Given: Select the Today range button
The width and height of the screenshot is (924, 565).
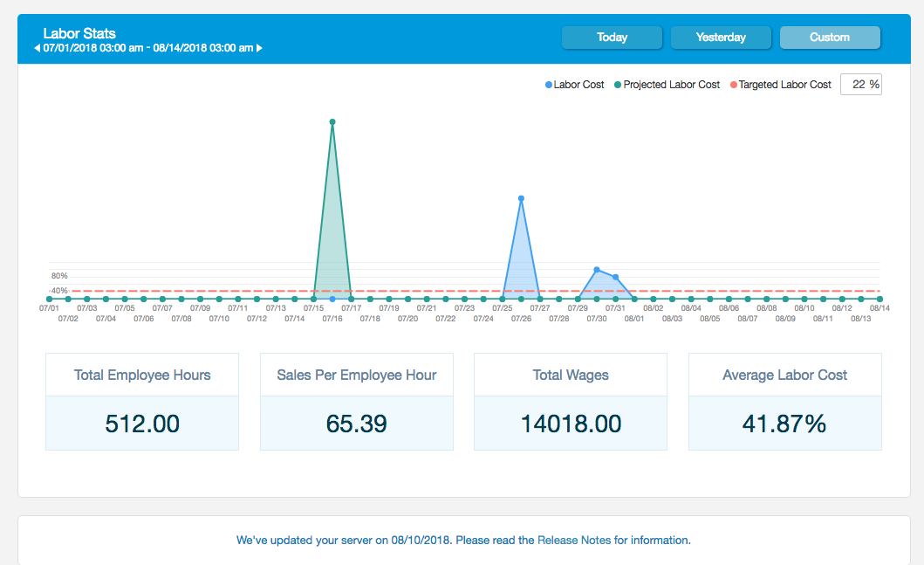Looking at the screenshot, I should (612, 38).
